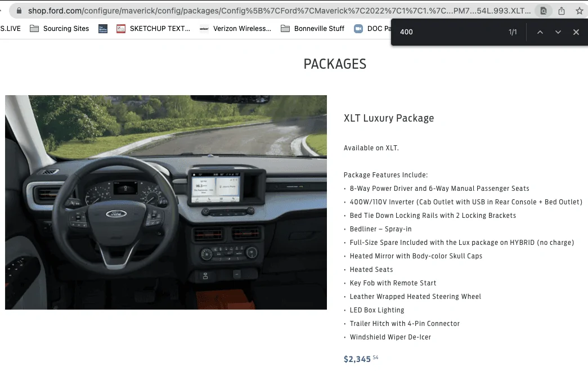Click the $2,345 package price
Image resolution: width=588 pixels, height=371 pixels.
pyautogui.click(x=357, y=359)
